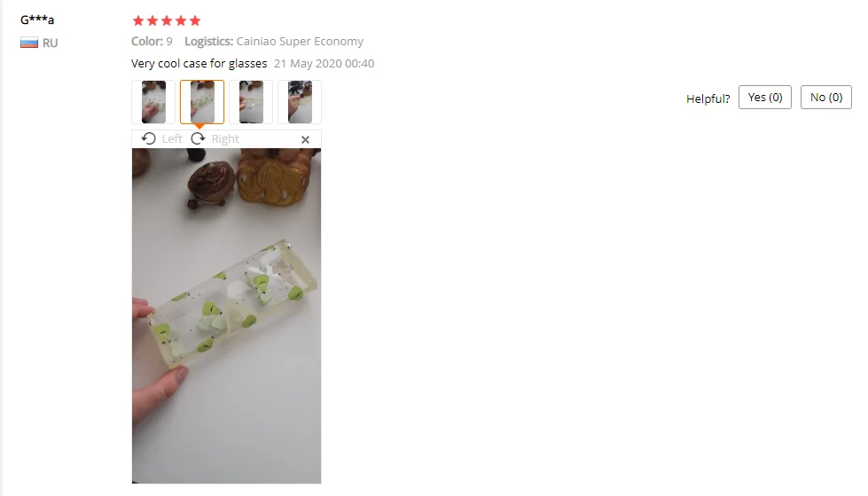
Task: Click the "Right" rotate label
Action: point(225,139)
